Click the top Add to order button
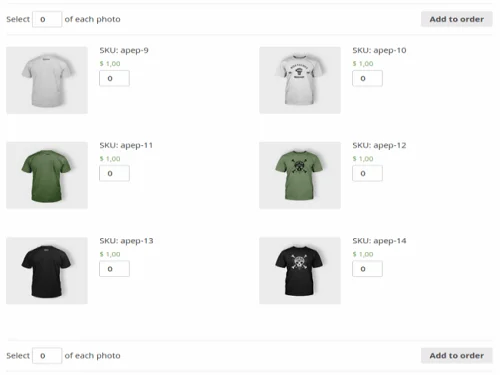This screenshot has width=500, height=375. 456,19
